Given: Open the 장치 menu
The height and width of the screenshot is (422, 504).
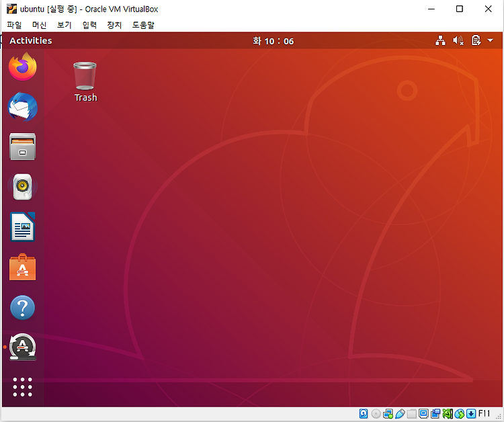Looking at the screenshot, I should 114,25.
